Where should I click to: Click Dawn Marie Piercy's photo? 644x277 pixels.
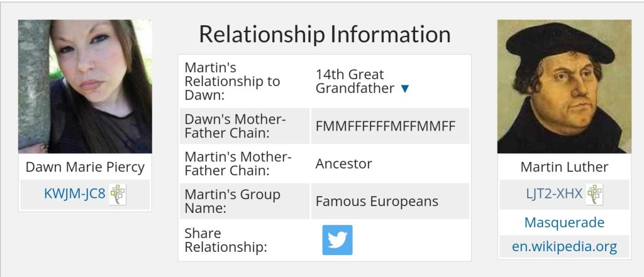tap(85, 87)
